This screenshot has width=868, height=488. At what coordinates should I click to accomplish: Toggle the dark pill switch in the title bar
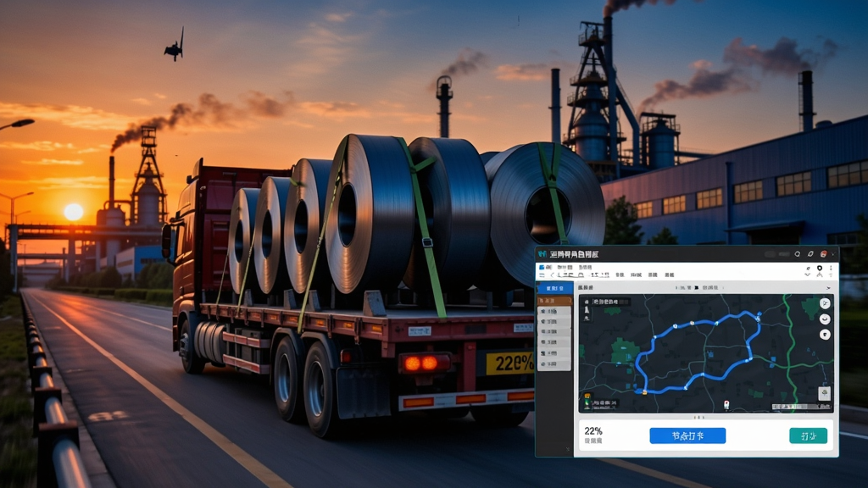[770, 254]
